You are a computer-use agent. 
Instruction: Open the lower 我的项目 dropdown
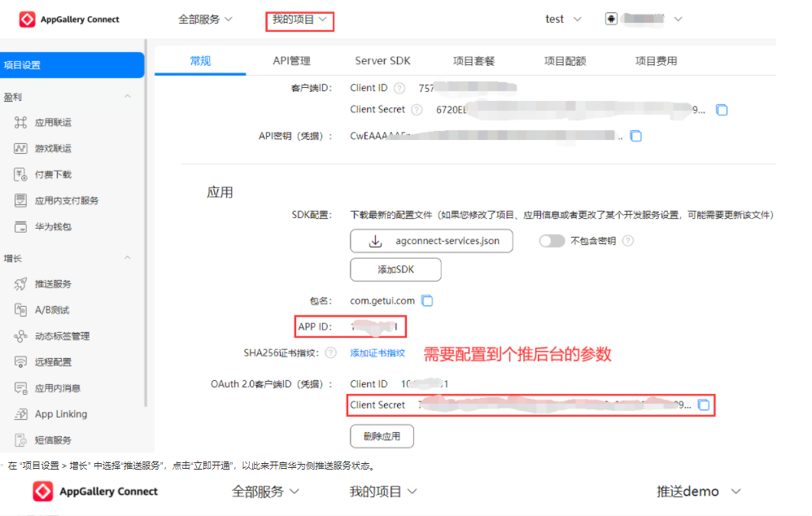[x=382, y=491]
